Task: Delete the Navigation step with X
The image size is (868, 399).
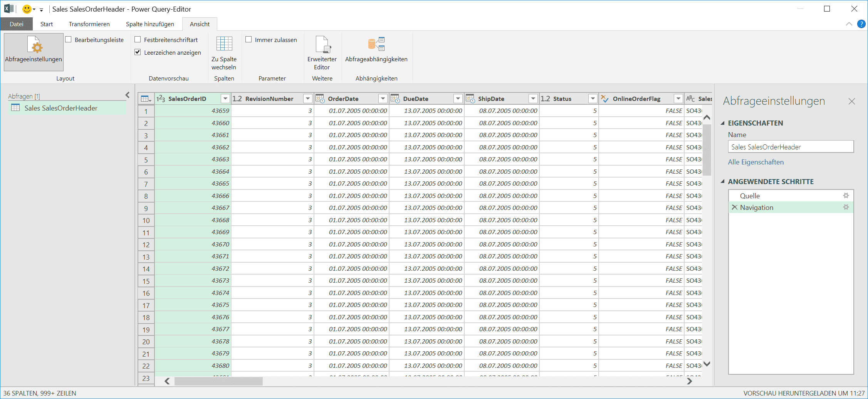Action: coord(734,207)
